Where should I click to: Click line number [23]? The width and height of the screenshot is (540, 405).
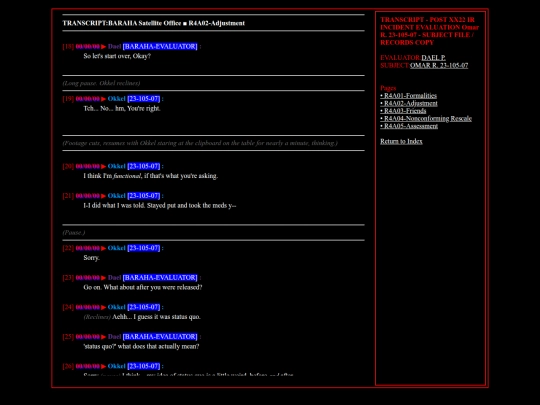68,278
